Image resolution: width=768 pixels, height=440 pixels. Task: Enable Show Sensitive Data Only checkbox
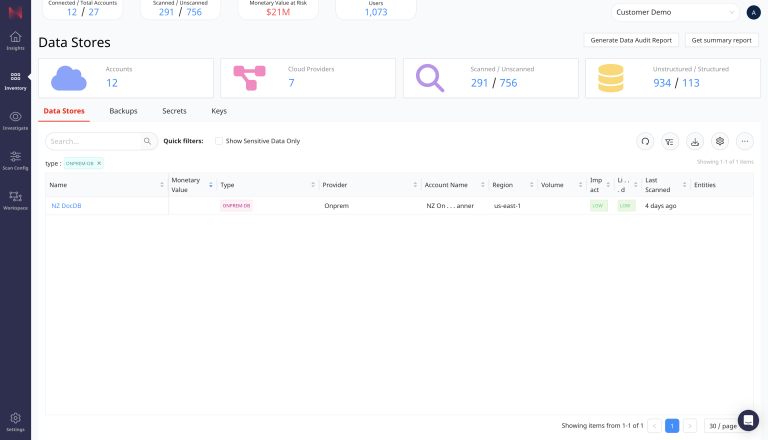point(219,141)
